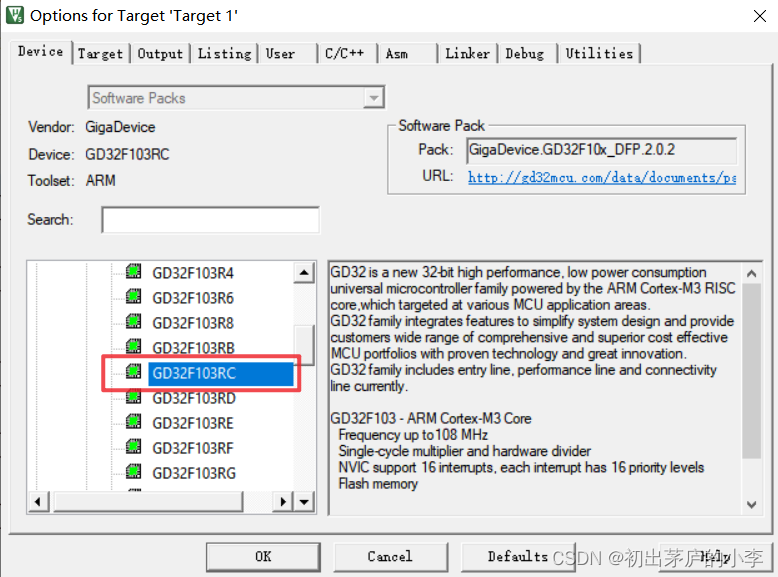Click the 'GD32F103 - ARM Cortex-M3 Core' line
Screen dimensions: 778x577
tap(431, 419)
